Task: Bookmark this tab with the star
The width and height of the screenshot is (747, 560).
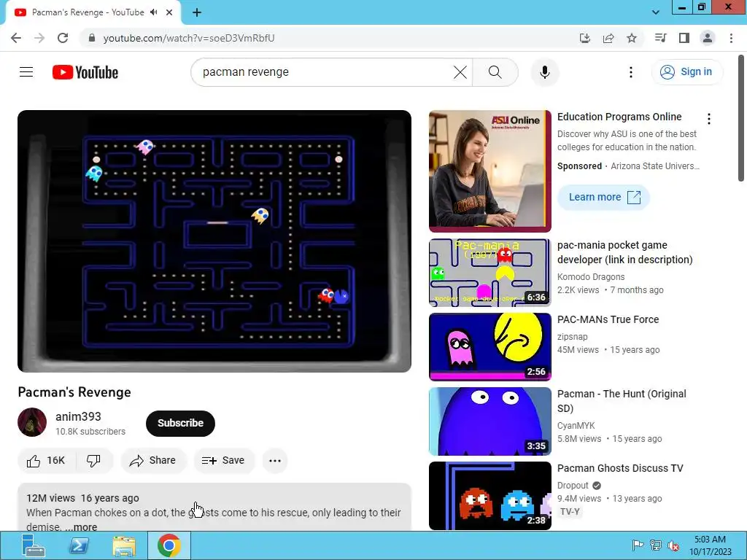Action: click(632, 38)
